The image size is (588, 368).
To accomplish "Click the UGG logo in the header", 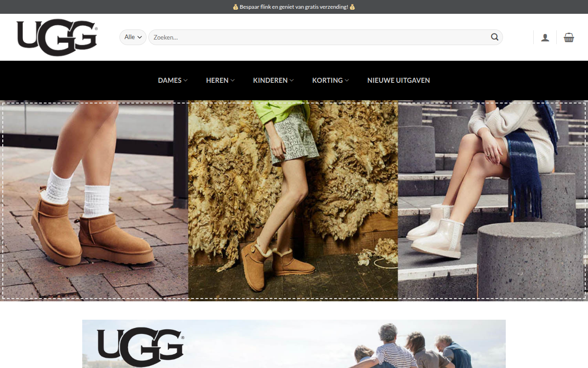I will tap(57, 37).
